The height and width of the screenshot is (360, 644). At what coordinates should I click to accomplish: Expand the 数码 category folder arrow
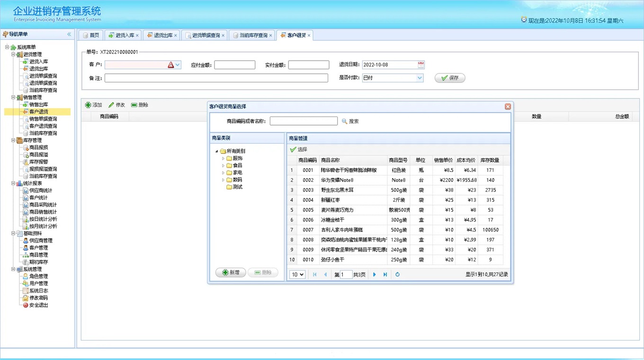point(223,180)
